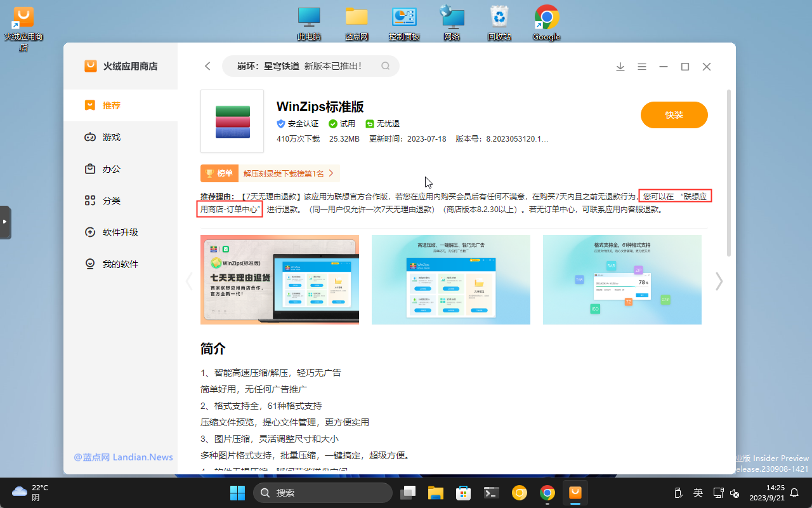Open Google Chrome desktop shortcut
812x508 pixels.
pyautogui.click(x=547, y=23)
